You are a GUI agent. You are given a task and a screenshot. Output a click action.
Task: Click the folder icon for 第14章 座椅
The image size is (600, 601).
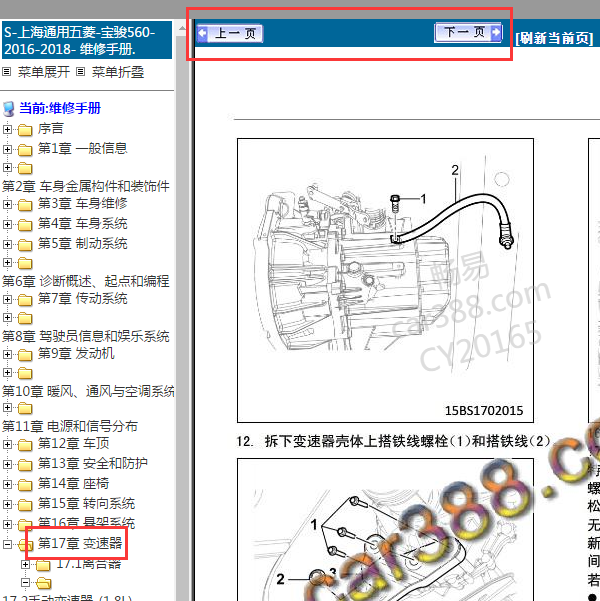point(25,485)
